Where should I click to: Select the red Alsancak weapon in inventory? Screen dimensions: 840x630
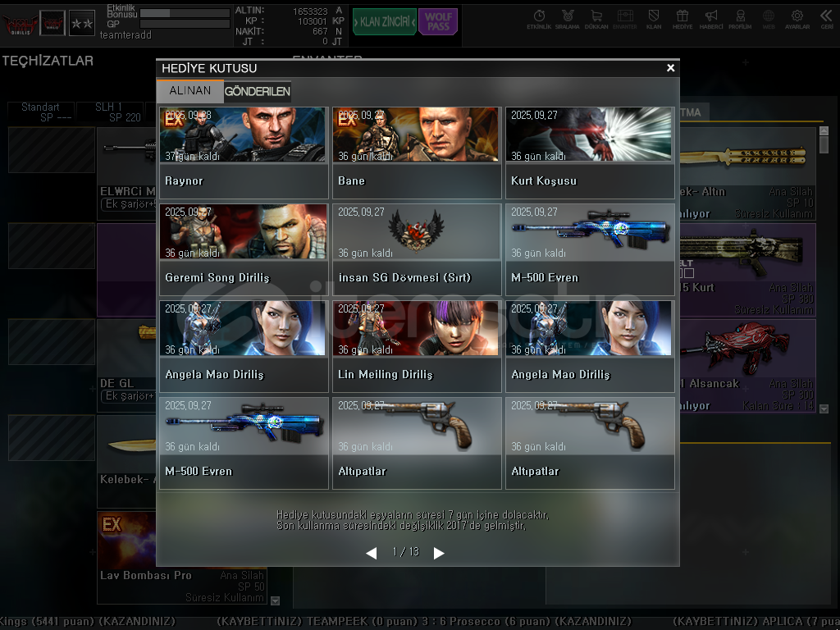coord(748,365)
